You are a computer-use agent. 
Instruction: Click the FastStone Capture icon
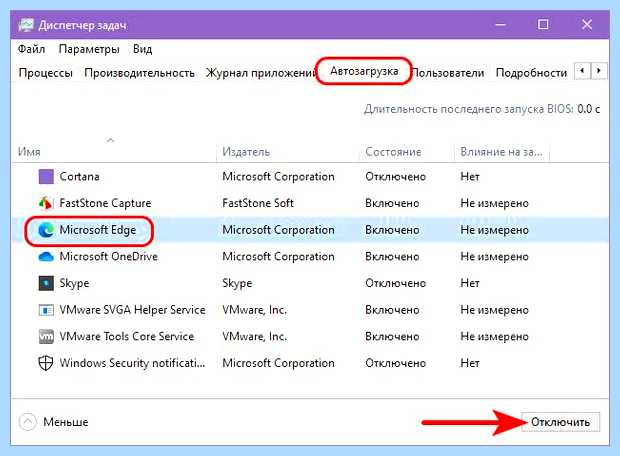pyautogui.click(x=46, y=203)
